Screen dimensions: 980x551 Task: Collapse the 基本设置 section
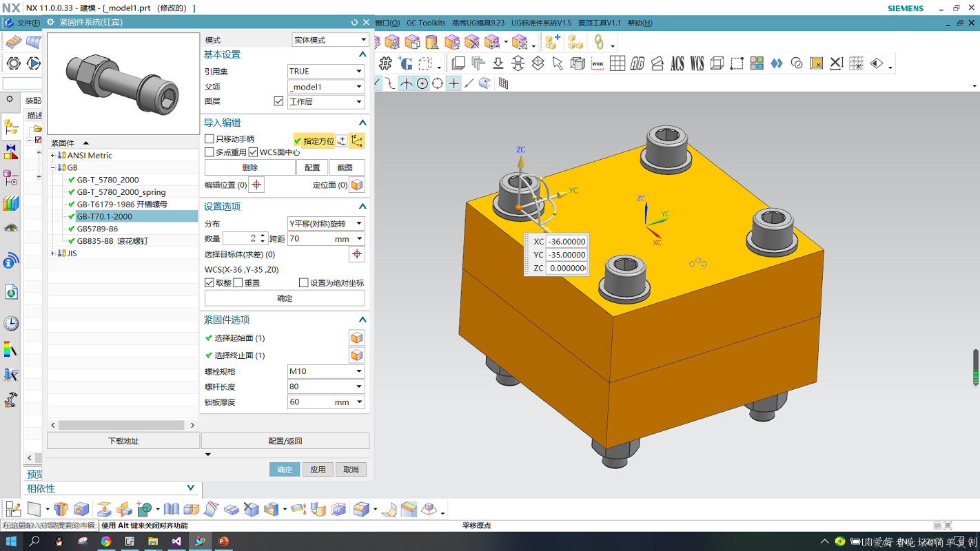(x=363, y=54)
